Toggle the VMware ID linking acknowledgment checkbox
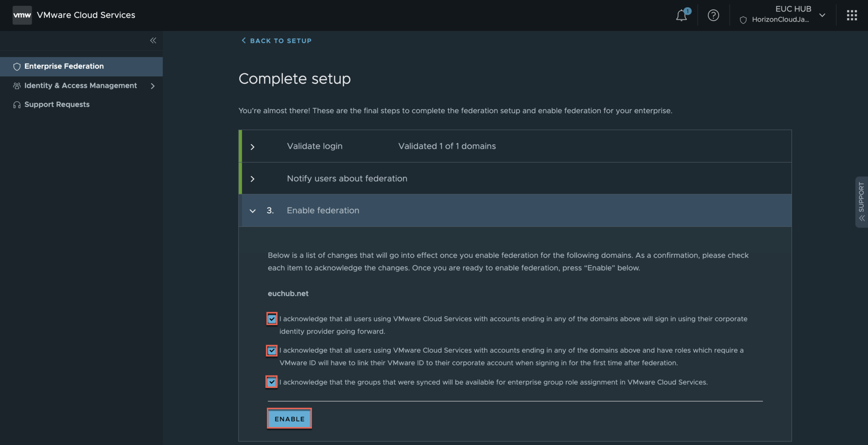Screen dimensions: 868x445 click(x=272, y=351)
